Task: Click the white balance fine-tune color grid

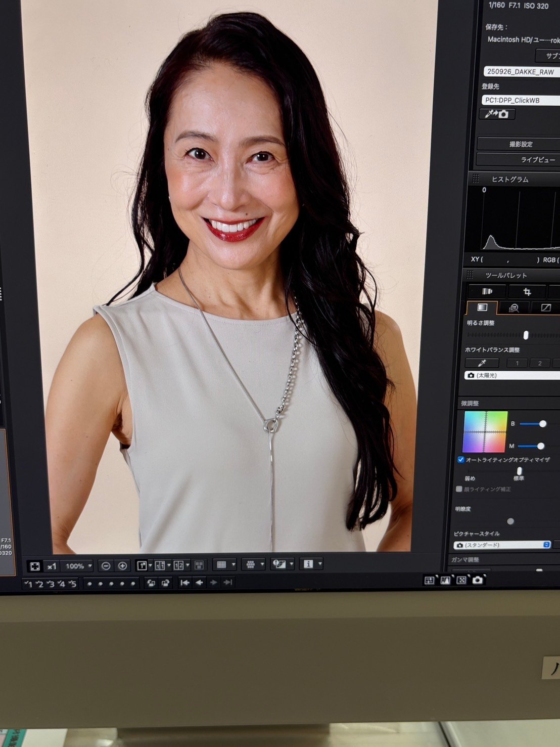Action: (485, 431)
